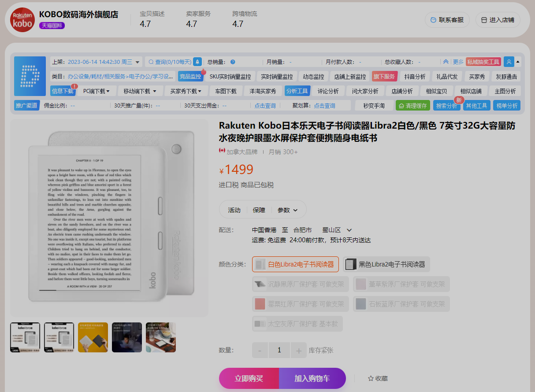Click 加入购物车 button
Viewport: 535px width, 392px height.
[312, 378]
